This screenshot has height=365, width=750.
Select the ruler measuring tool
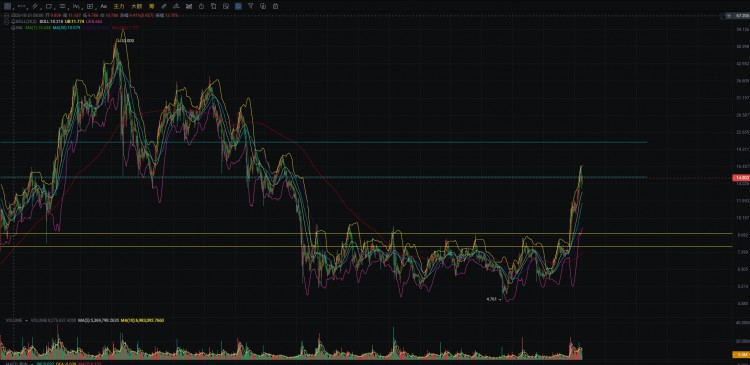[x=164, y=6]
